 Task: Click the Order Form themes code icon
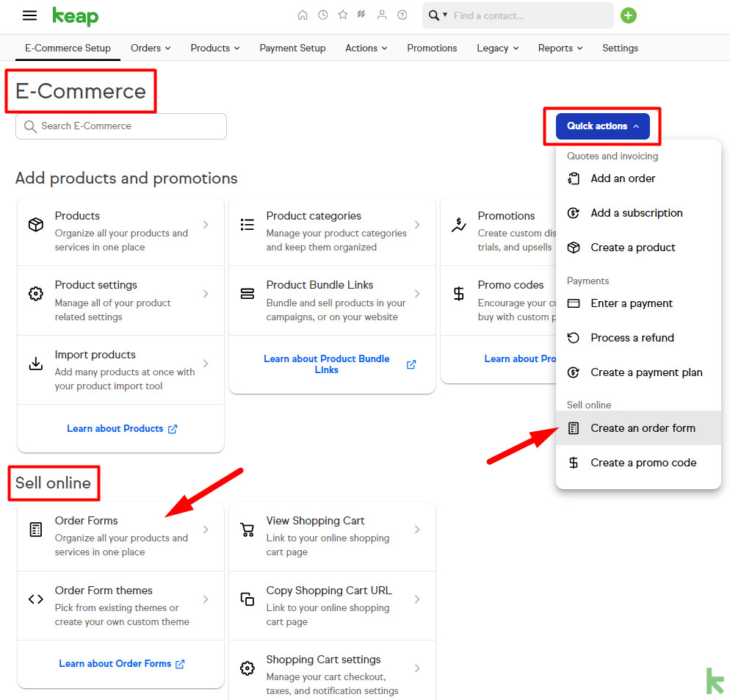[x=36, y=599]
